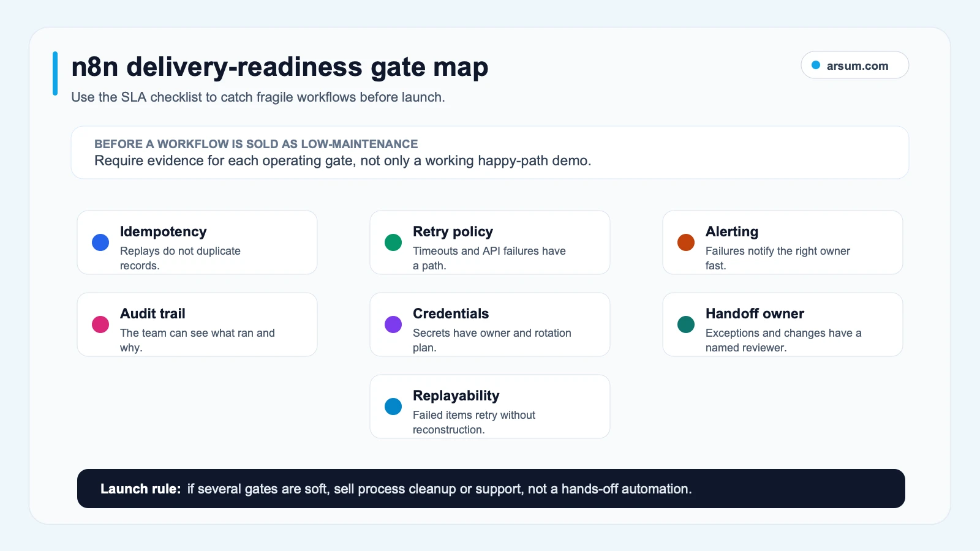
Task: Click "Replays do not duplicate records." text
Action: [180, 258]
